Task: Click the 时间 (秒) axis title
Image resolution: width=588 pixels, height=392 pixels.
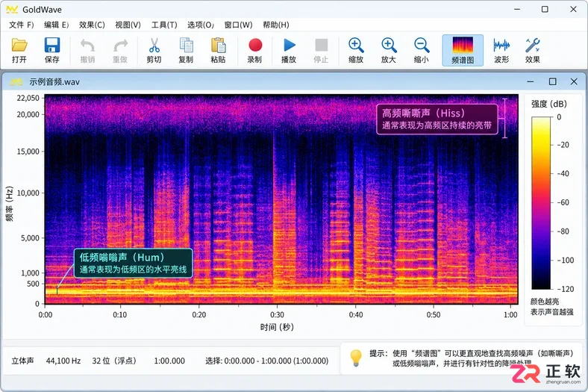Action: pyautogui.click(x=277, y=327)
